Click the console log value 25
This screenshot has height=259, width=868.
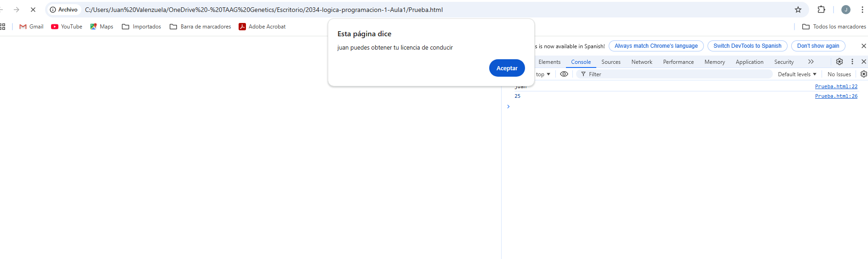tap(517, 96)
